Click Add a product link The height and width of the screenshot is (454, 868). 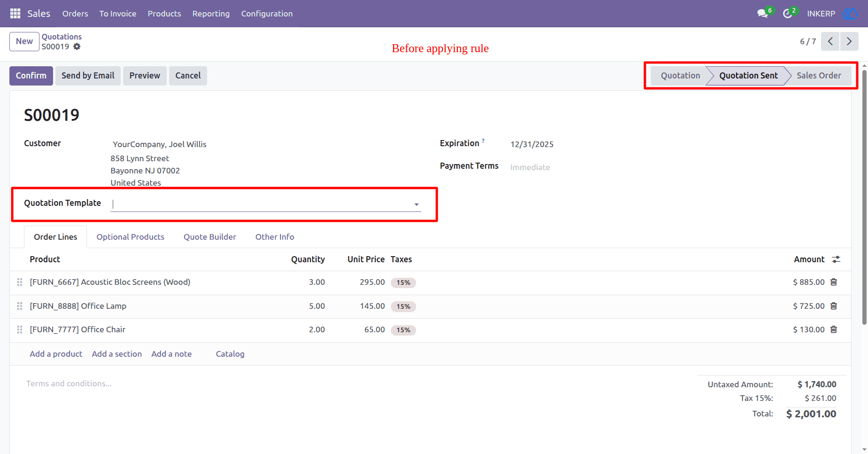tap(56, 354)
